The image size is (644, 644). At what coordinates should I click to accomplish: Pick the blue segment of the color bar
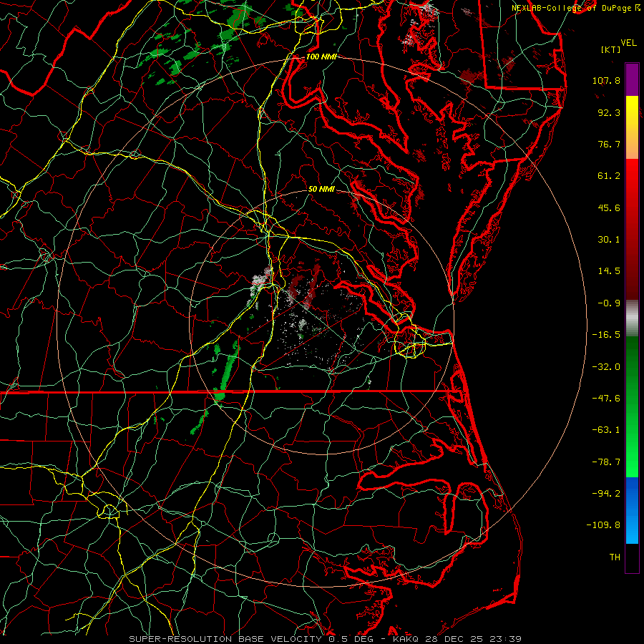pos(632,510)
